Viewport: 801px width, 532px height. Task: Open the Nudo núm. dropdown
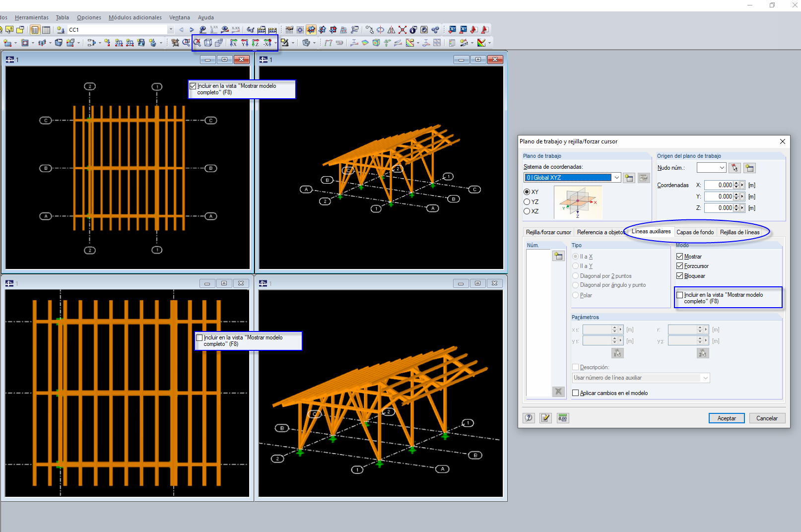(722, 168)
